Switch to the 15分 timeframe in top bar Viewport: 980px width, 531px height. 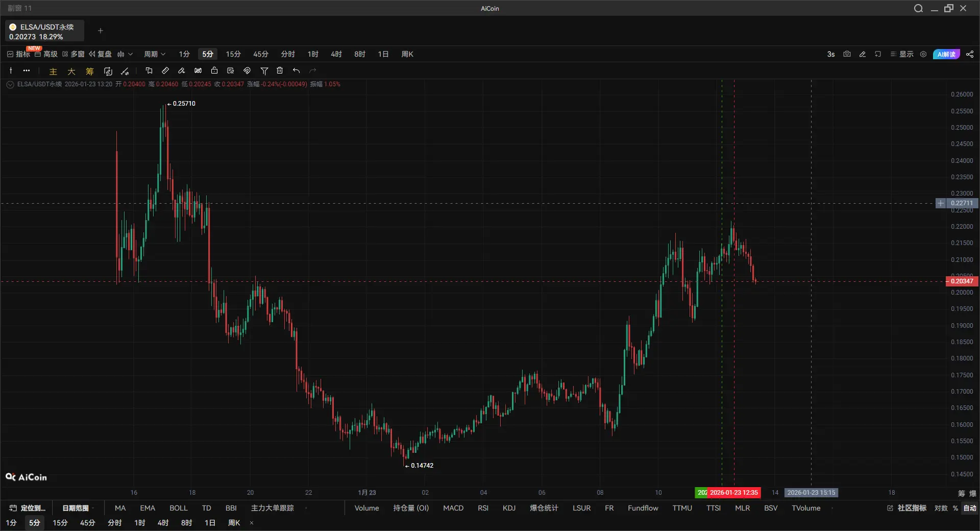click(x=233, y=54)
